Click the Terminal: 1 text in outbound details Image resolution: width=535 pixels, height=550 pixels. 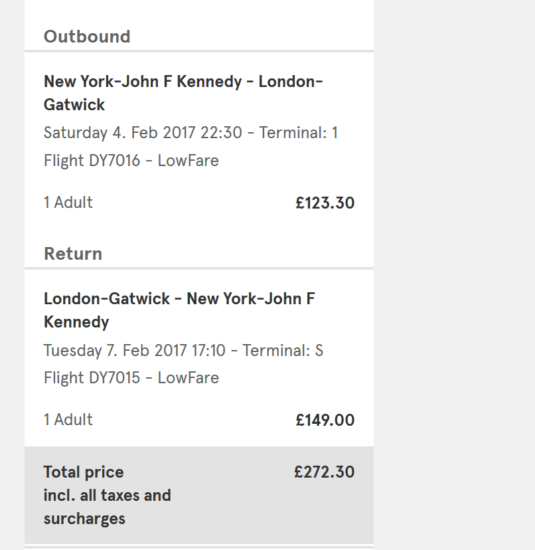298,133
